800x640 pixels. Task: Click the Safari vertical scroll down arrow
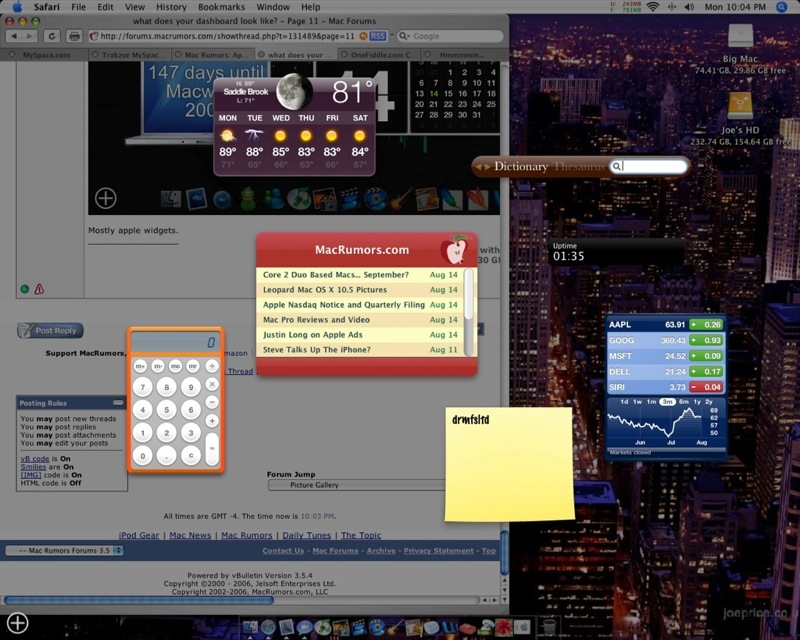coord(504,600)
